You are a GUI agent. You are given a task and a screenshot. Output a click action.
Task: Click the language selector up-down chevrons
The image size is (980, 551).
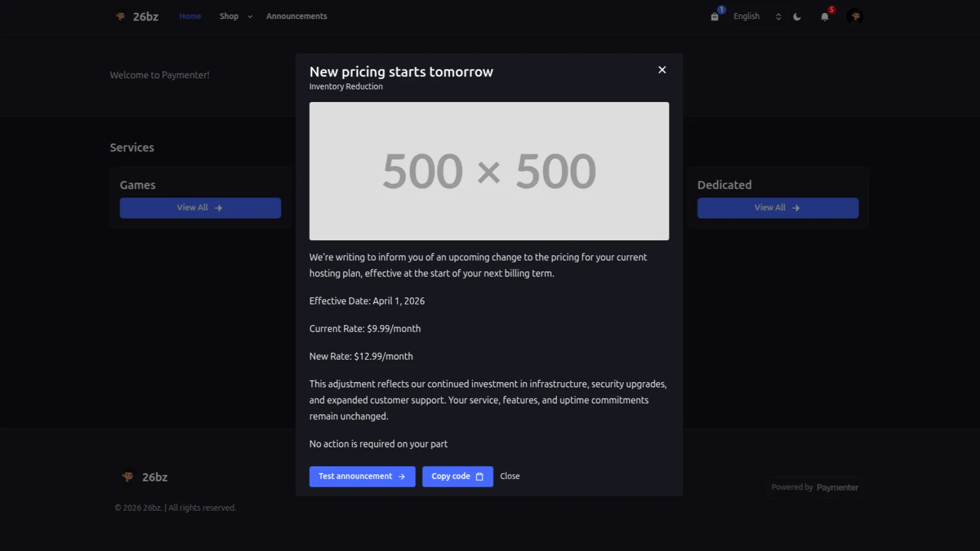[778, 17]
